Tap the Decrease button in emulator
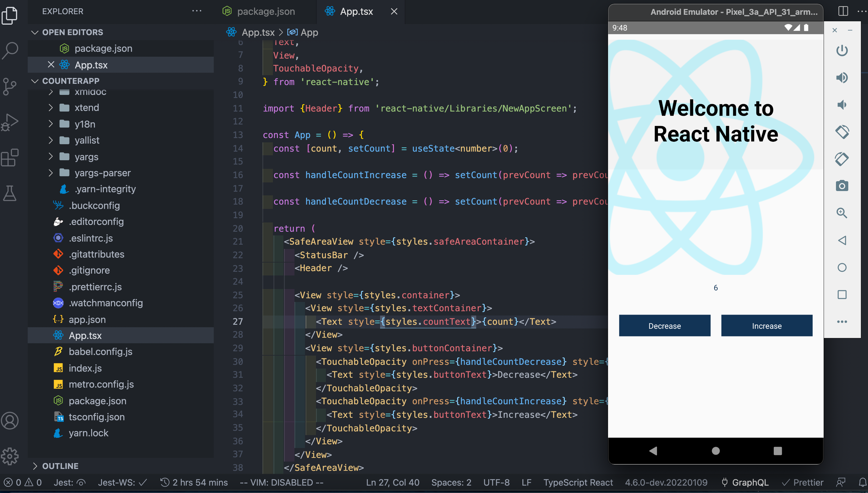 pyautogui.click(x=664, y=325)
